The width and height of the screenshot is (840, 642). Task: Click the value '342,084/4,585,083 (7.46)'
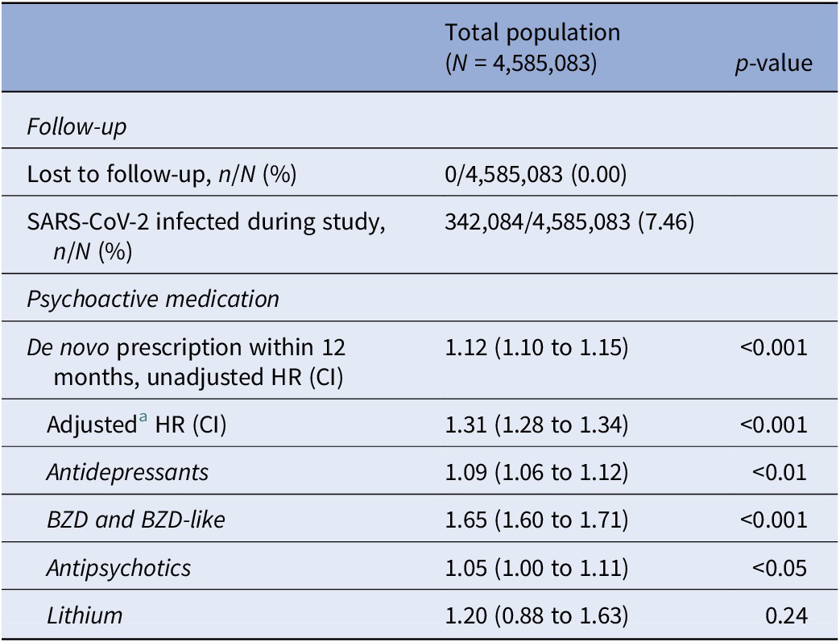[x=569, y=222]
